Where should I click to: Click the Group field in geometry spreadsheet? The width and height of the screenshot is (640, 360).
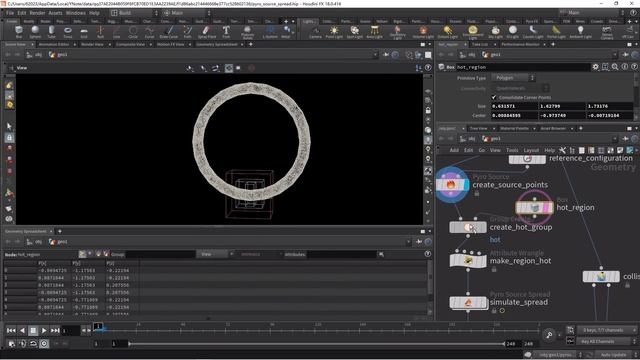point(161,254)
